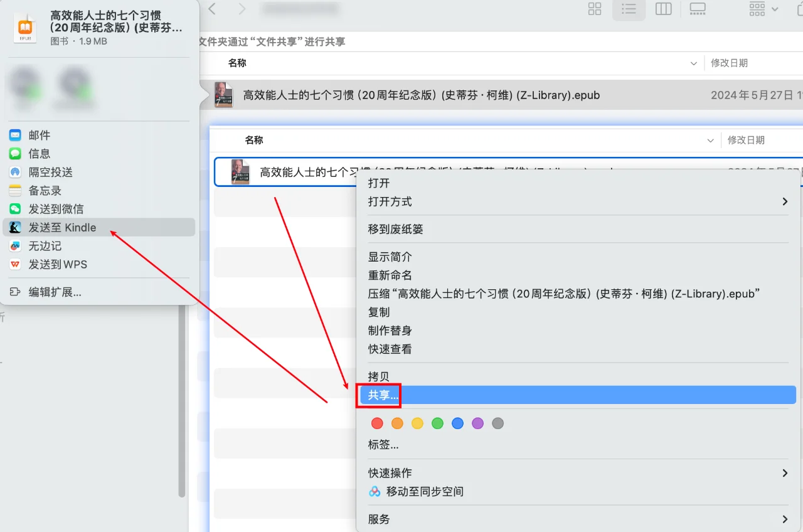Viewport: 803px width, 532px height.
Task: Click the 名称 column header in front window
Action: (254, 140)
